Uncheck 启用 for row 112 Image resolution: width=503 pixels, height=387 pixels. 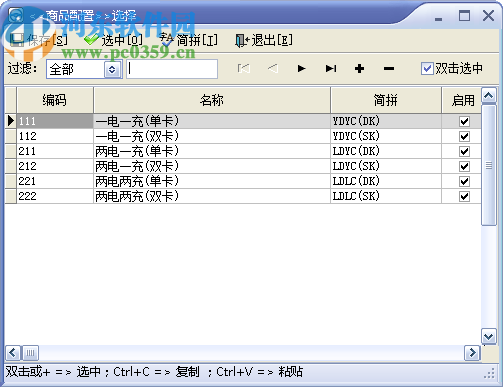click(x=464, y=136)
